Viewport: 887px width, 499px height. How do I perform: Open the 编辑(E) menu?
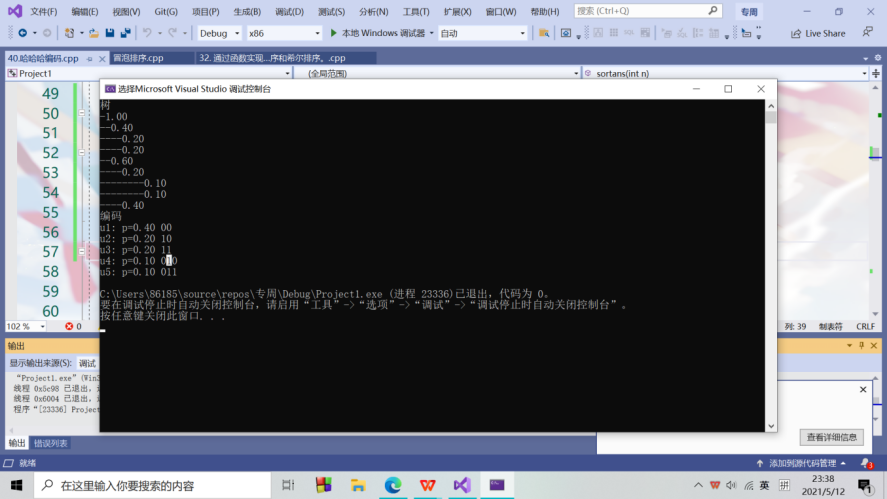tap(84, 11)
